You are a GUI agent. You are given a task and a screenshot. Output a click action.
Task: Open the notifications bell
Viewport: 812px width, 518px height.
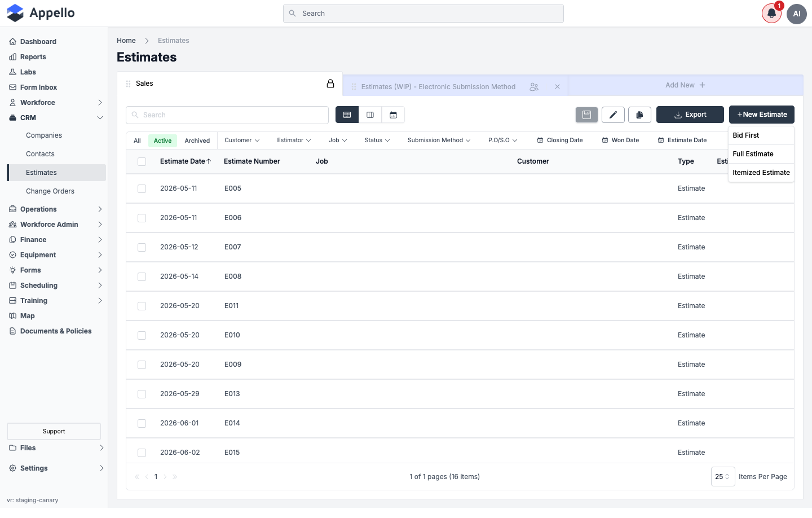(771, 14)
